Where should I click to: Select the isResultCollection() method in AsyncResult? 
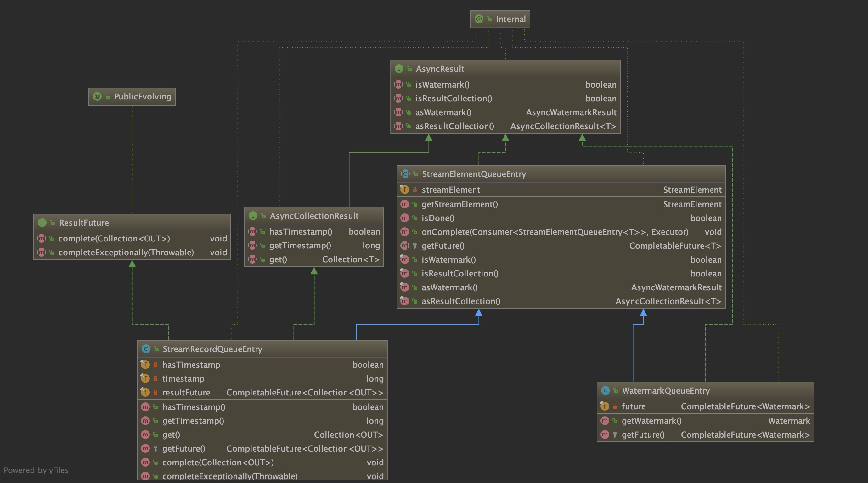click(453, 99)
